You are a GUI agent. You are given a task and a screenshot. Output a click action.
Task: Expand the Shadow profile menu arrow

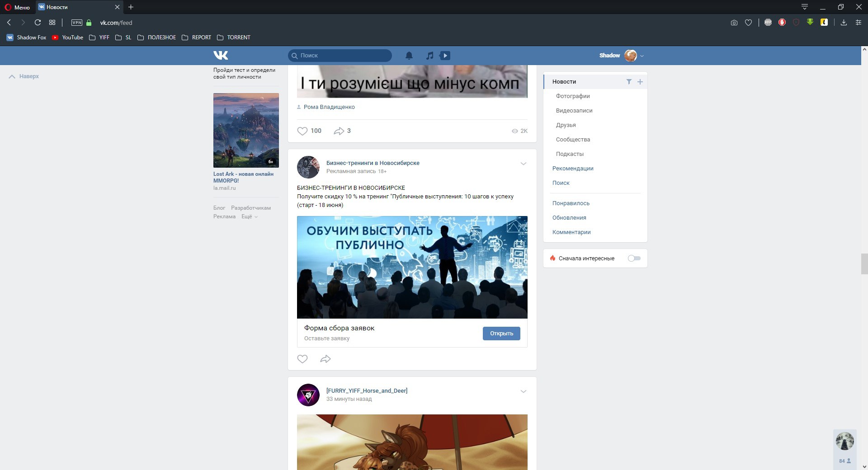[x=642, y=56]
